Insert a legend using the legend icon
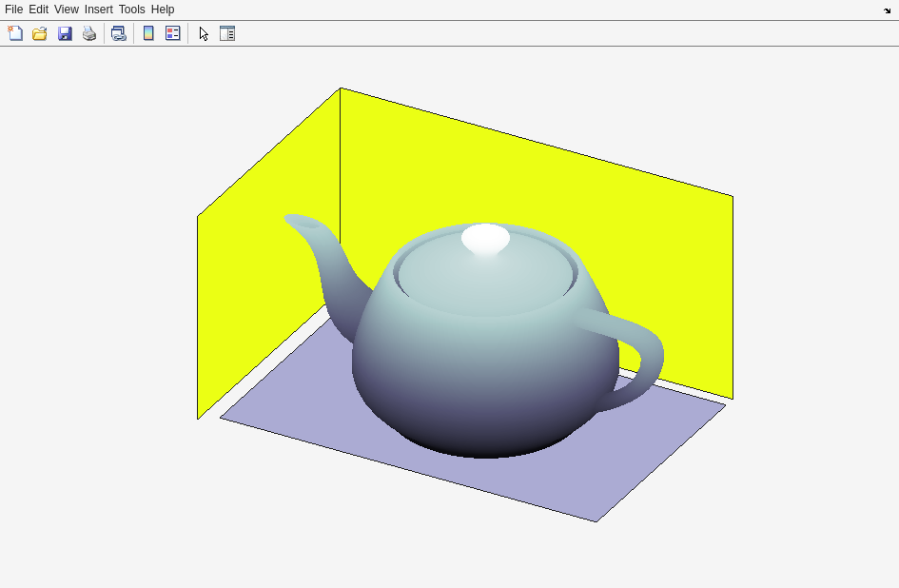This screenshot has height=588, width=899. coord(172,33)
